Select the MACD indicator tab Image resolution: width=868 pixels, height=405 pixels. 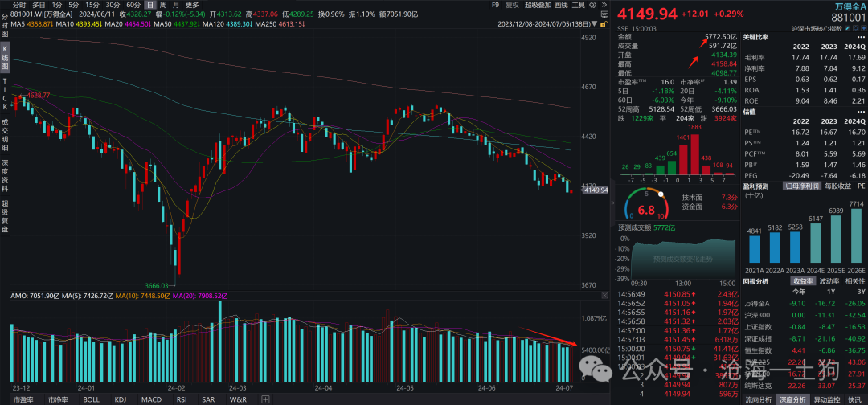click(151, 399)
